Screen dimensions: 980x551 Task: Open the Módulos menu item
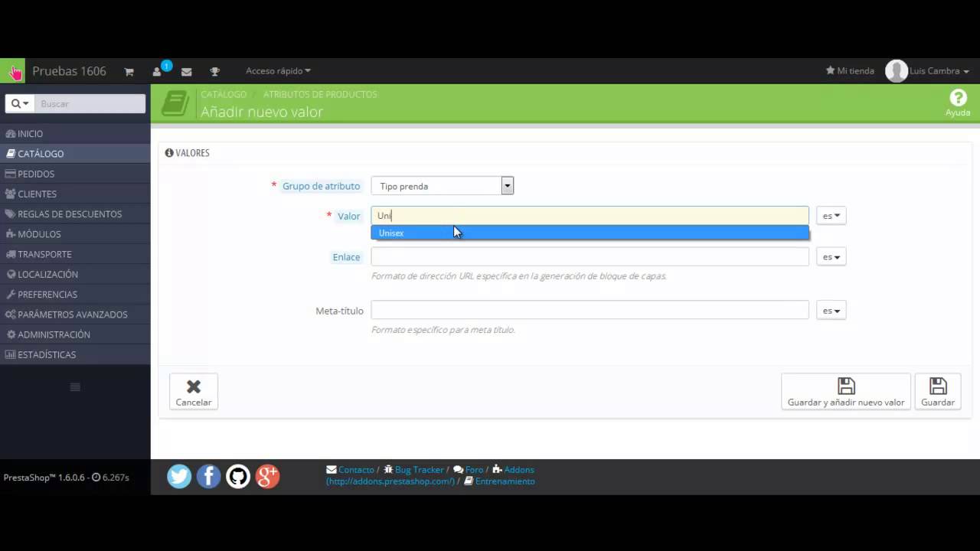tap(75, 234)
